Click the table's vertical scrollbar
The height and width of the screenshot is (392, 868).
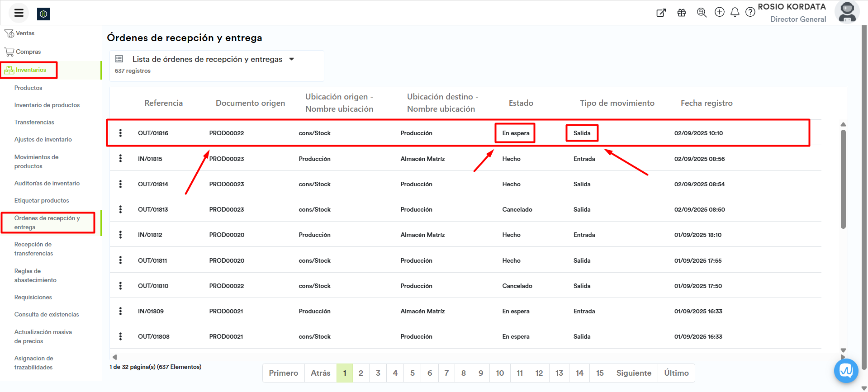pyautogui.click(x=843, y=181)
